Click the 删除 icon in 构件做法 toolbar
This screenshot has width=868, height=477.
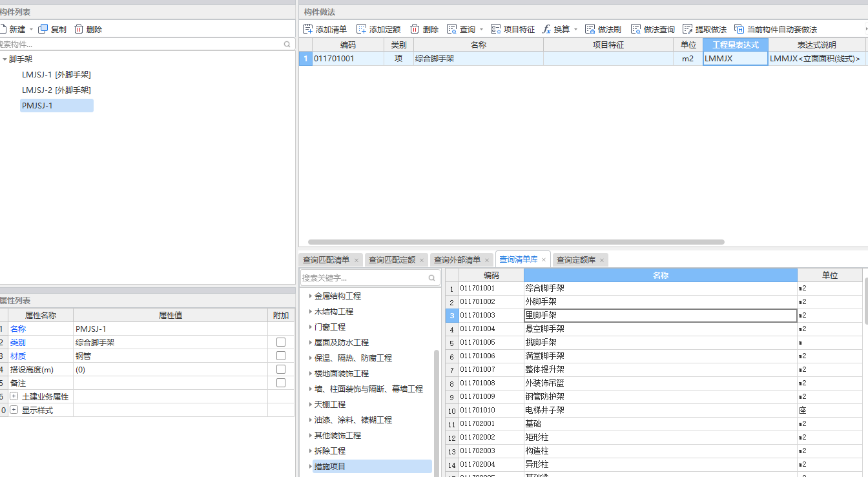pos(415,29)
